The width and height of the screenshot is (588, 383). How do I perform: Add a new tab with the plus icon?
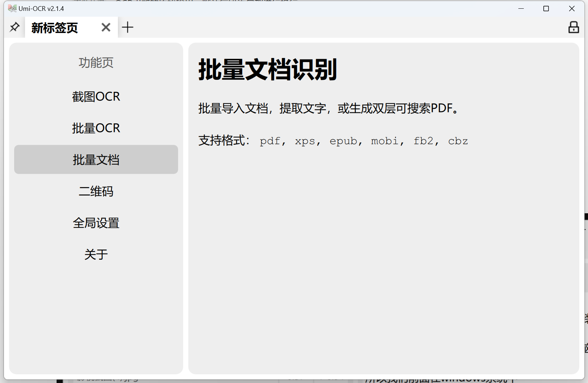point(128,27)
